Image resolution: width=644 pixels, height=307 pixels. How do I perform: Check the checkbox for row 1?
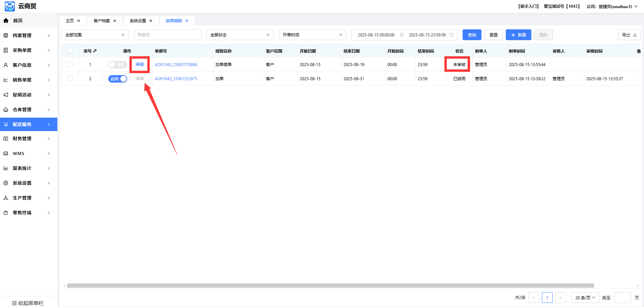click(x=70, y=64)
